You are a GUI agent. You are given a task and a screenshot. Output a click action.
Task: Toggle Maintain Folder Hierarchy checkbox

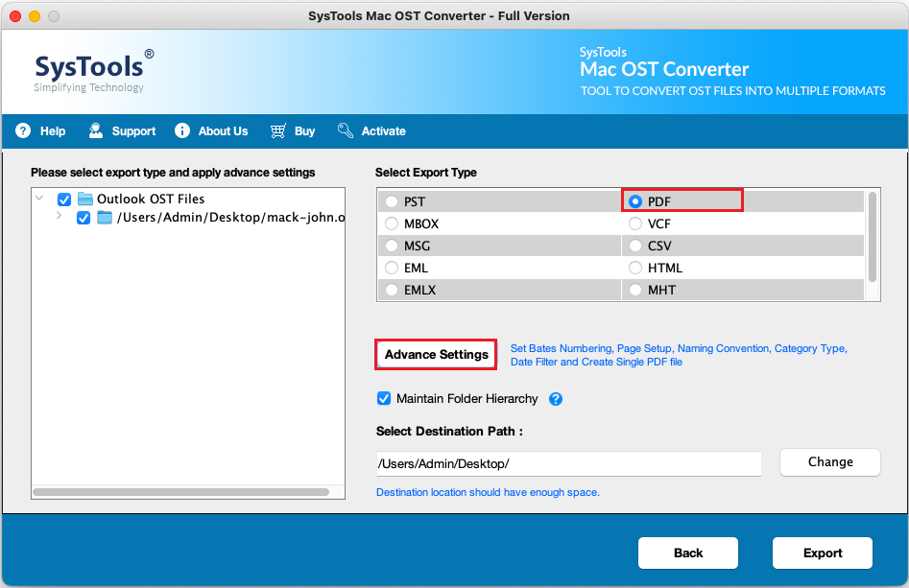pos(384,398)
